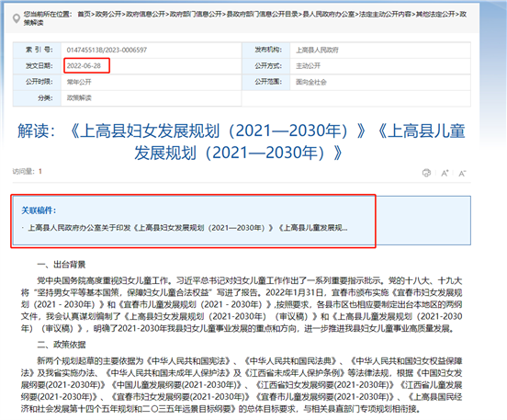Image resolution: width=507 pixels, height=420 pixels.
Task: Decrease font size with A- icon
Action: coord(462,173)
